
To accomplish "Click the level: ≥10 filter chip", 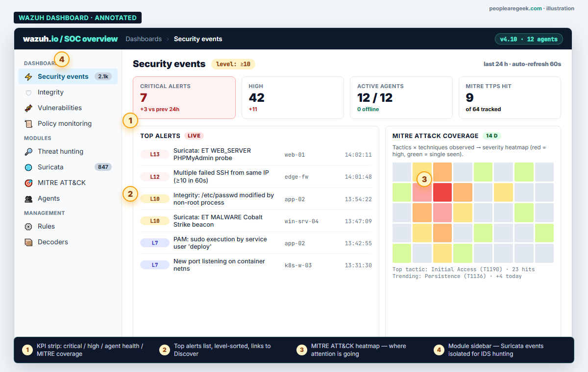I will [233, 64].
